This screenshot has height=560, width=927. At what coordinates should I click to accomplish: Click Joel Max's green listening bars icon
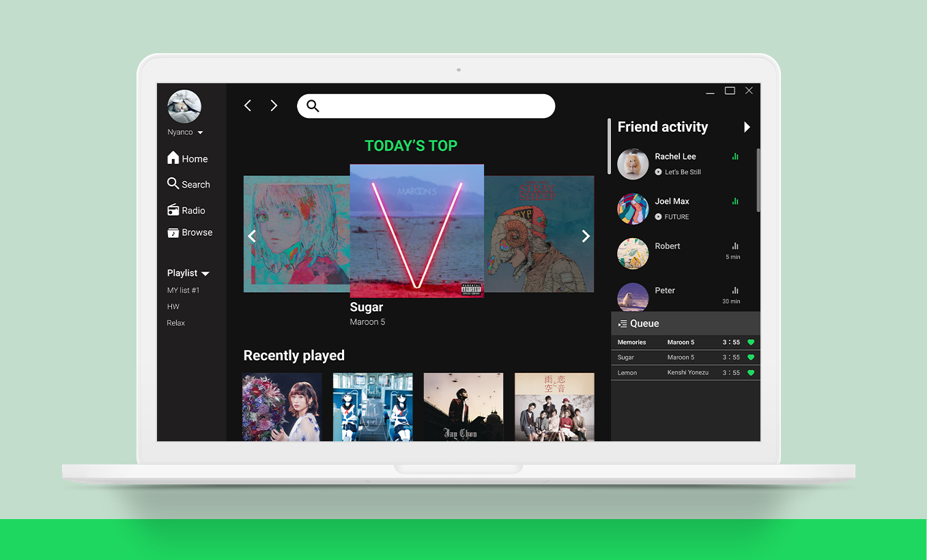(x=735, y=201)
